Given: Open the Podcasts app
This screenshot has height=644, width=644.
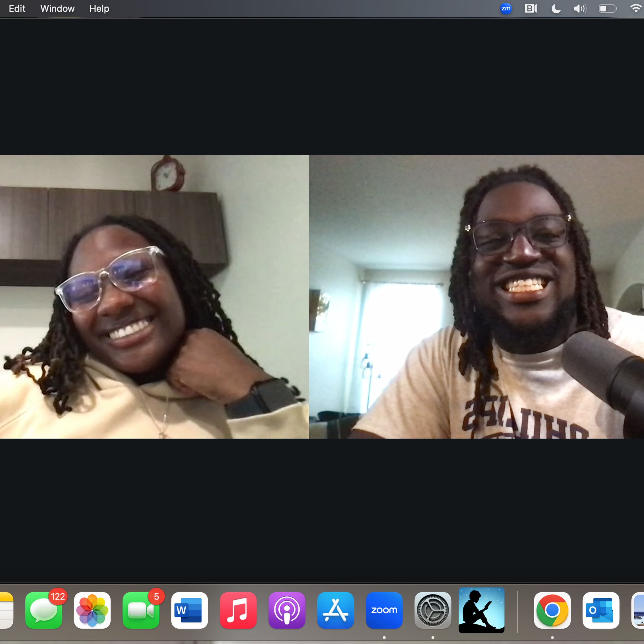Looking at the screenshot, I should coord(287,610).
